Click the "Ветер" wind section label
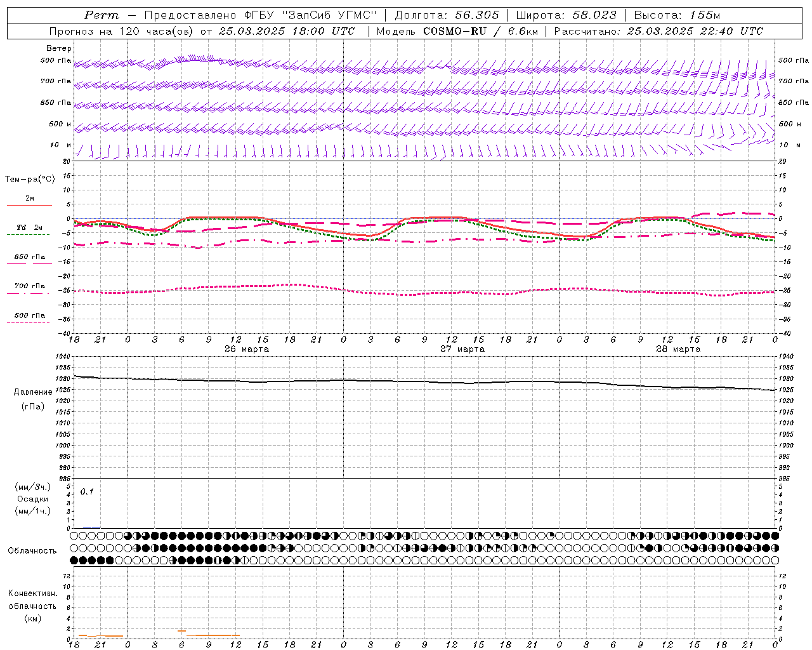 (x=59, y=48)
